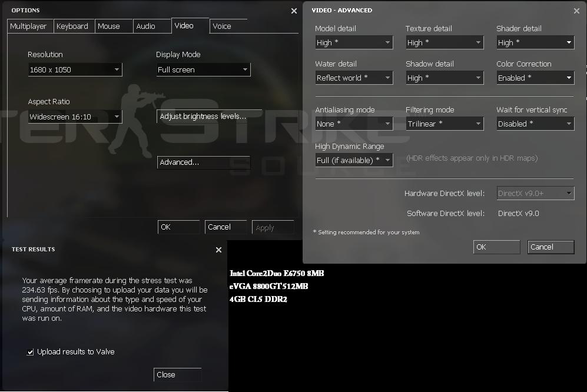Viewport: 587px width, 392px height.
Task: Toggle Upload results to Valve checkbox
Action: [30, 352]
